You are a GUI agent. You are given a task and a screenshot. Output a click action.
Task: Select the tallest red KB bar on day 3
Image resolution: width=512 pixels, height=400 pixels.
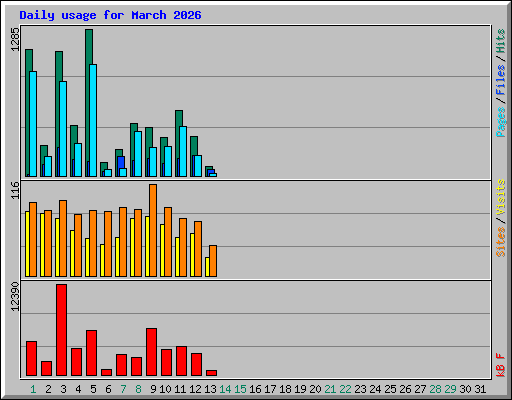coord(61,330)
